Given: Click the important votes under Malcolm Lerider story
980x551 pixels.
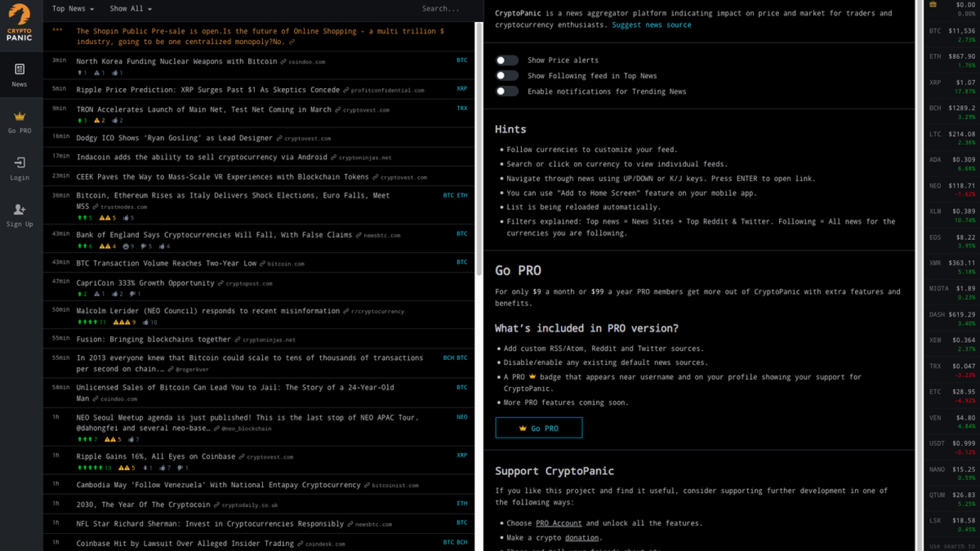Looking at the screenshot, I should pyautogui.click(x=124, y=322).
